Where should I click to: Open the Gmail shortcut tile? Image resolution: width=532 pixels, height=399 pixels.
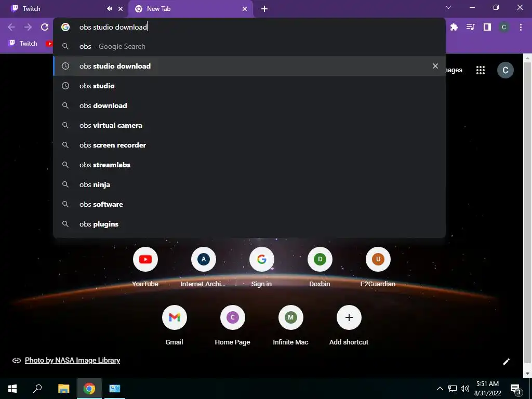[175, 325]
